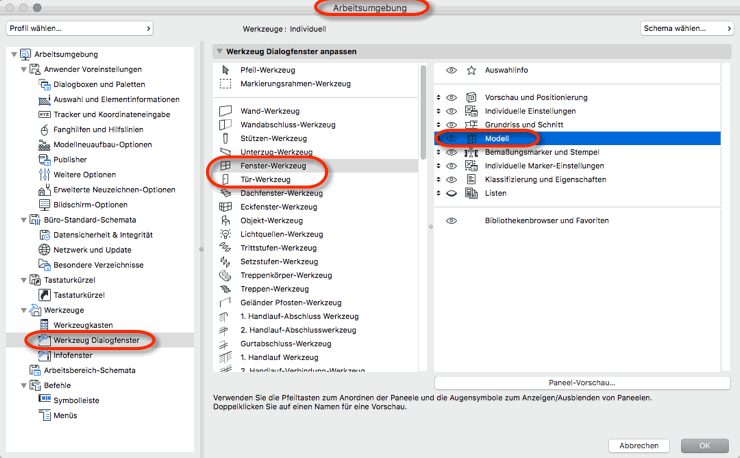
Task: Click the Fenster-Werkzeug window icon
Action: pos(226,166)
